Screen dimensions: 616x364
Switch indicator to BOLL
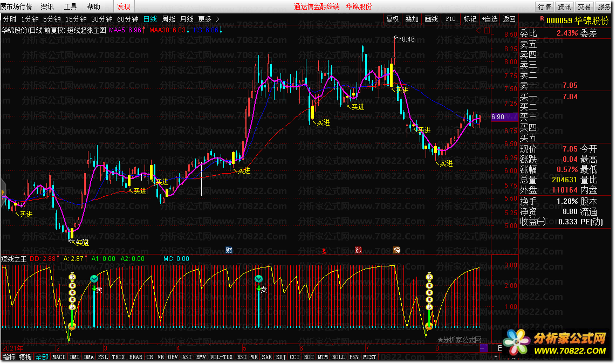coord(338,357)
